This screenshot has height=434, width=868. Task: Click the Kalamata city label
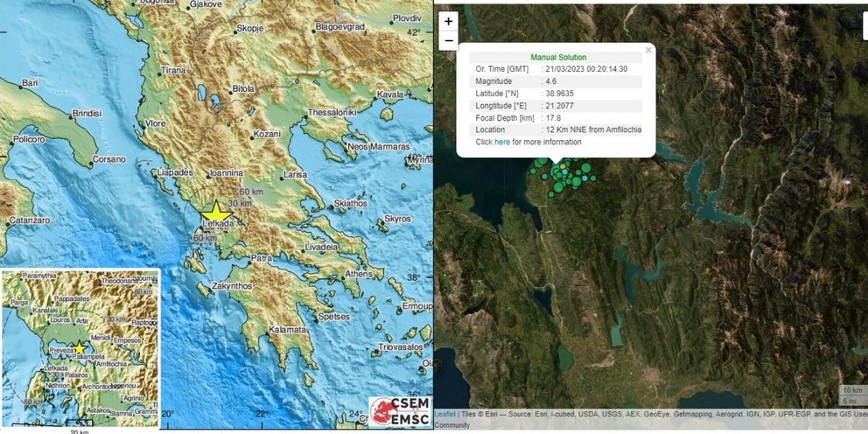click(x=287, y=330)
